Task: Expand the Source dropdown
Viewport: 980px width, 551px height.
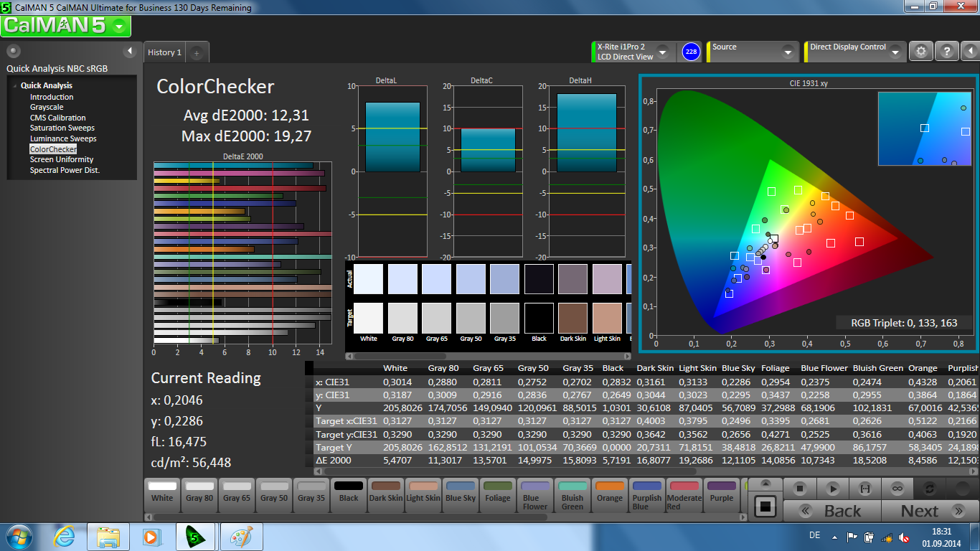Action: [788, 52]
